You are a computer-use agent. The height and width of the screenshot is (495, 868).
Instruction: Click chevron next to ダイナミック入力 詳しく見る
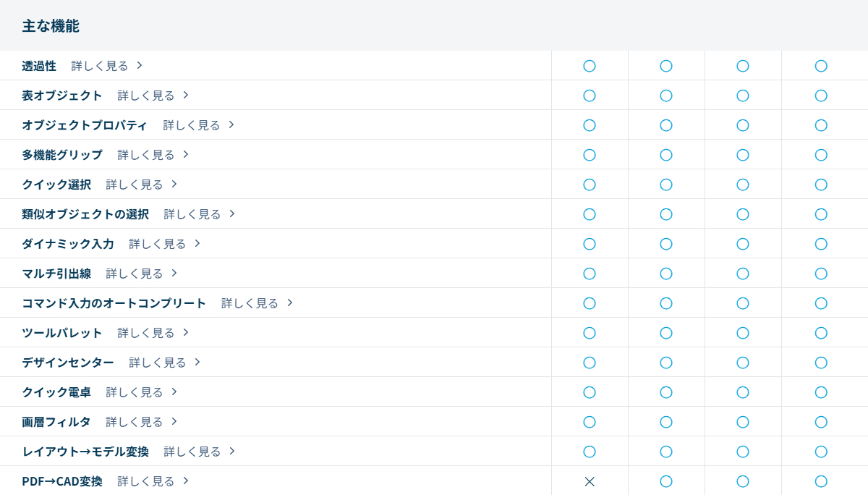coord(197,243)
